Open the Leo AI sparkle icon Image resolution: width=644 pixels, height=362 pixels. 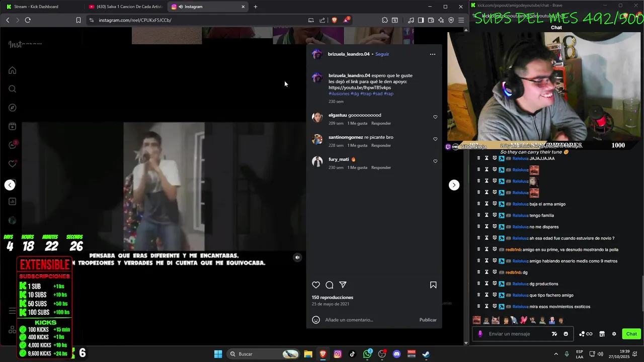pos(441,20)
